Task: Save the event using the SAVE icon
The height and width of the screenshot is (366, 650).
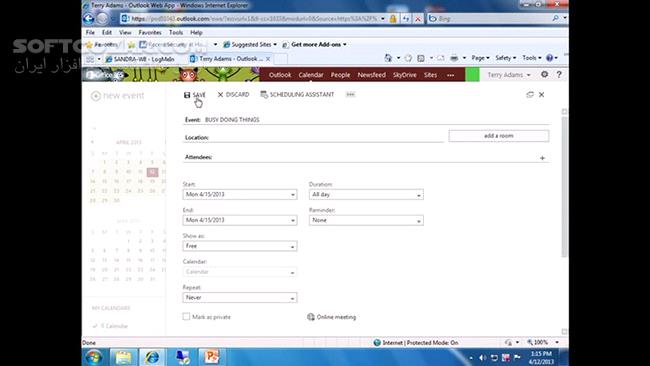Action: click(x=187, y=95)
